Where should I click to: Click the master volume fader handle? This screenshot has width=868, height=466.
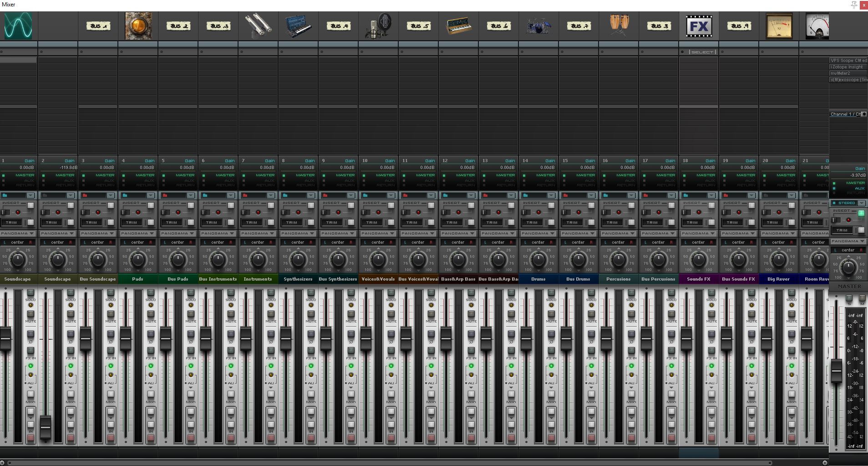tap(836, 370)
